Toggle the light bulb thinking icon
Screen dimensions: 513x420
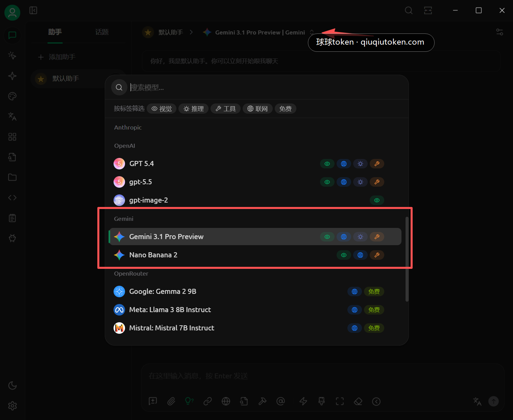pos(189,401)
